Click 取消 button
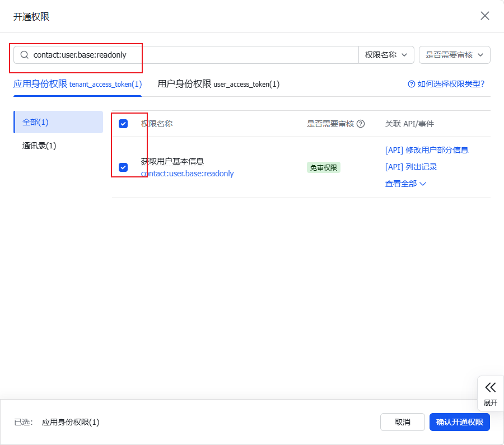The width and height of the screenshot is (504, 445). [403, 422]
